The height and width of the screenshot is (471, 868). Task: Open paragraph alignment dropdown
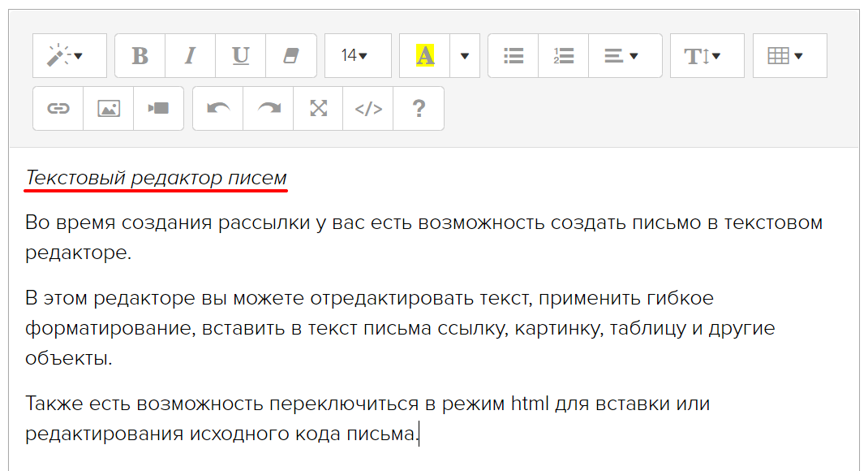click(x=625, y=56)
